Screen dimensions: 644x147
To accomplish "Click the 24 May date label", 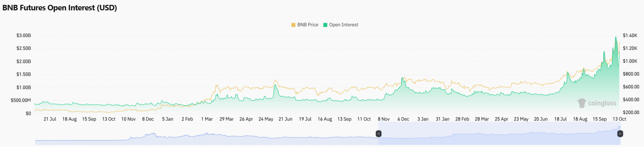I will [x=266, y=119].
